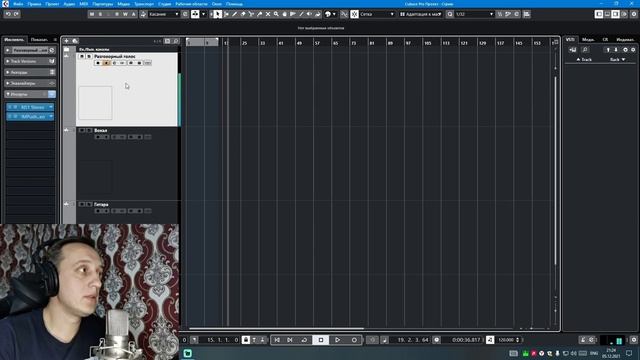The height and width of the screenshot is (360, 640).
Task: Collapse the Инсерты inspector section
Action: [30, 94]
